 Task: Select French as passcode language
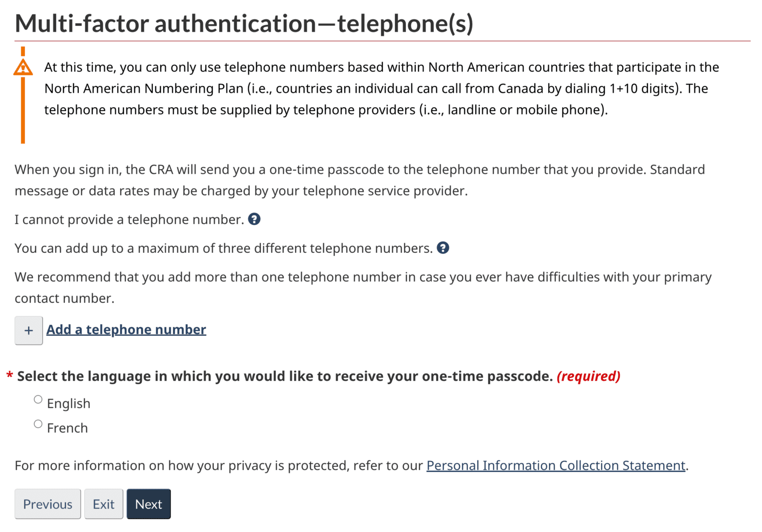(x=37, y=423)
